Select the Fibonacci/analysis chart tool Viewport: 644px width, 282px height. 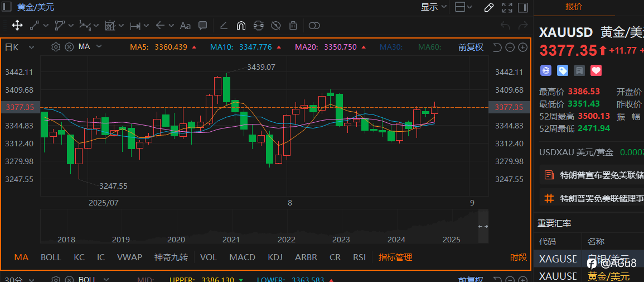[x=110, y=26]
